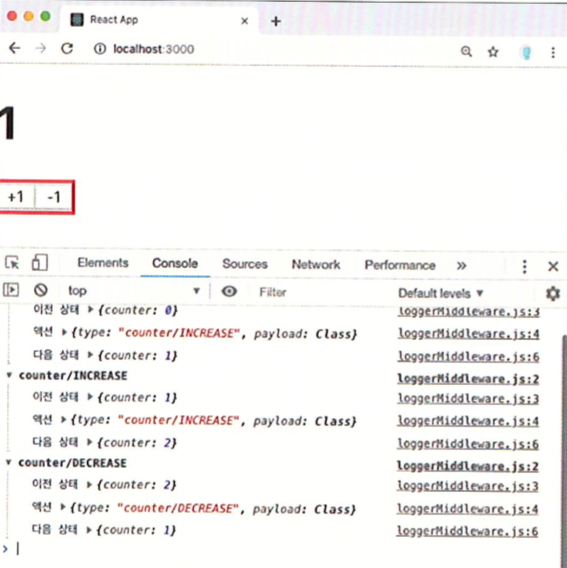Open loggerMiddleware.js:2 link beside counter/INCREASE
567x568 pixels.
pyautogui.click(x=468, y=379)
